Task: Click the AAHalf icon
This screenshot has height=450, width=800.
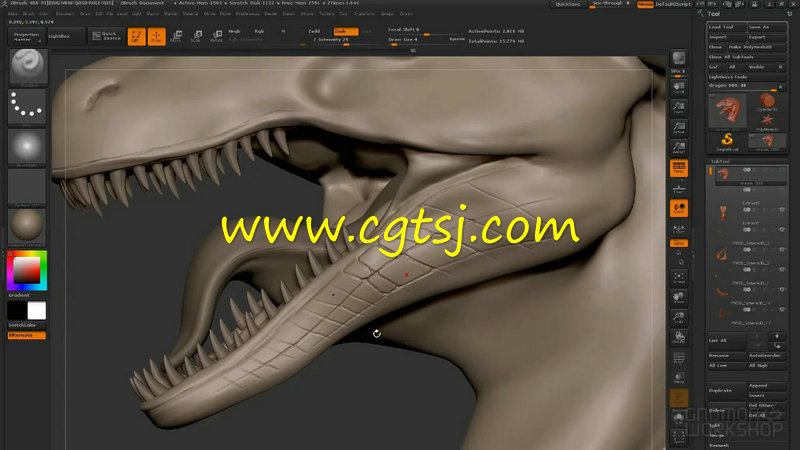Action: click(x=679, y=147)
